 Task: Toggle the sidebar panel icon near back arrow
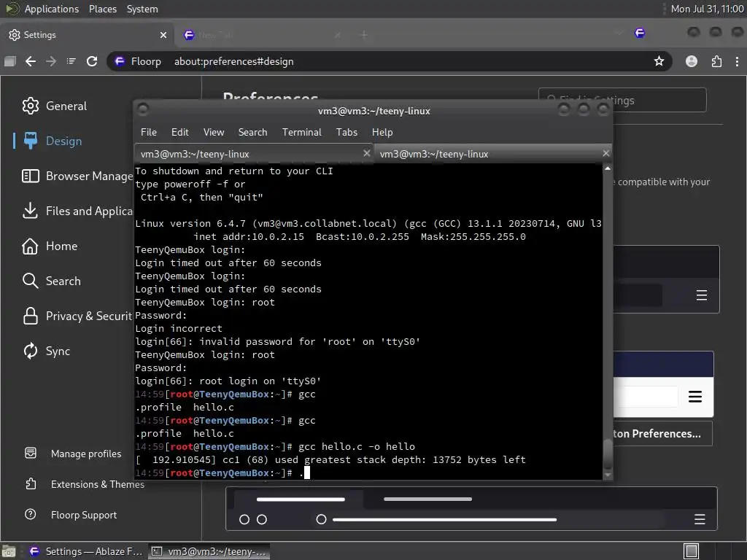click(10, 61)
